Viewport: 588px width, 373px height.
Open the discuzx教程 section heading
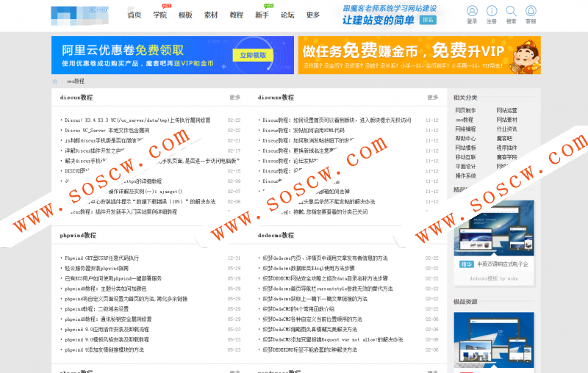pyautogui.click(x=276, y=98)
